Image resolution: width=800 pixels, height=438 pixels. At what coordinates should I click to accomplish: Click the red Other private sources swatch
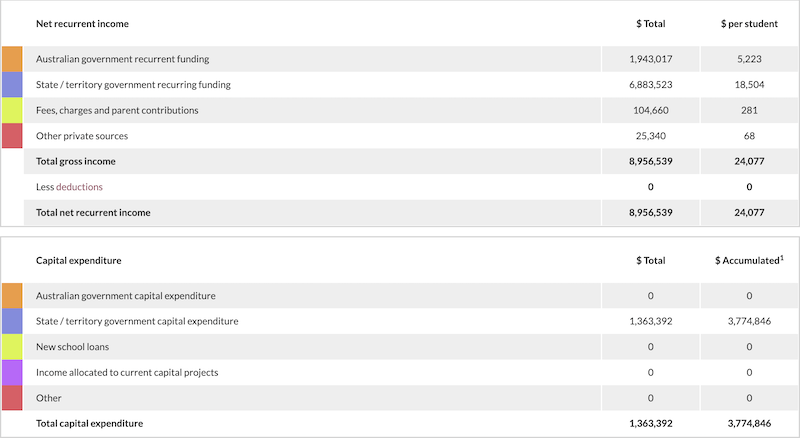click(12, 136)
